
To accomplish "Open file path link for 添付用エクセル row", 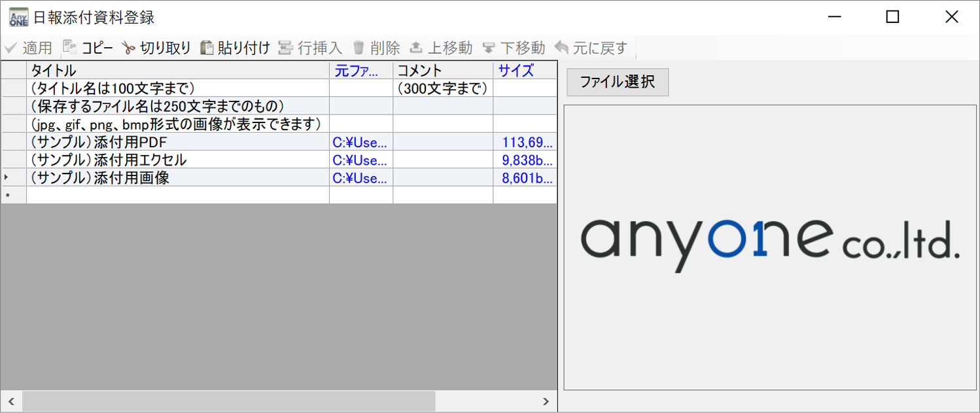I will [360, 160].
